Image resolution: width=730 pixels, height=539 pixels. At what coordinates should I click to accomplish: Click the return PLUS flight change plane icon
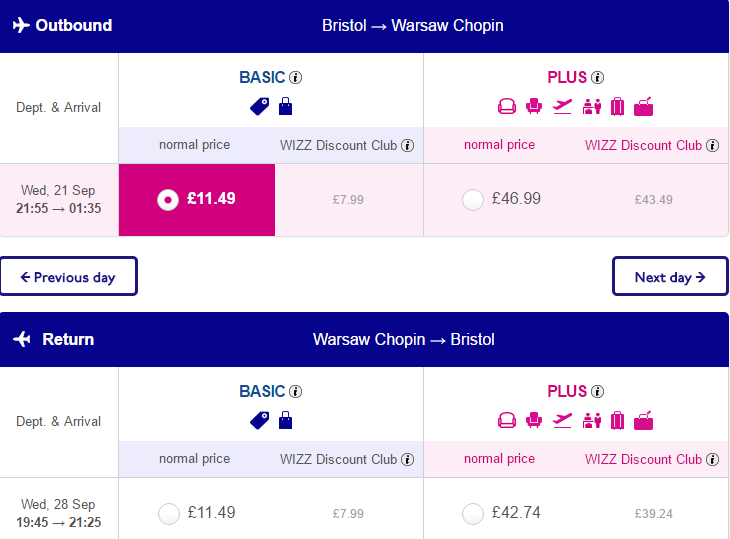tap(562, 421)
